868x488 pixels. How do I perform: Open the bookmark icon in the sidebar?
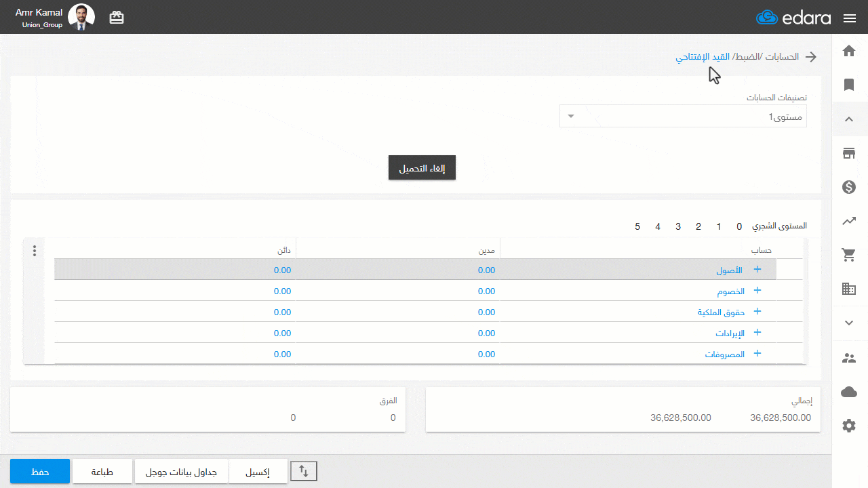[849, 85]
